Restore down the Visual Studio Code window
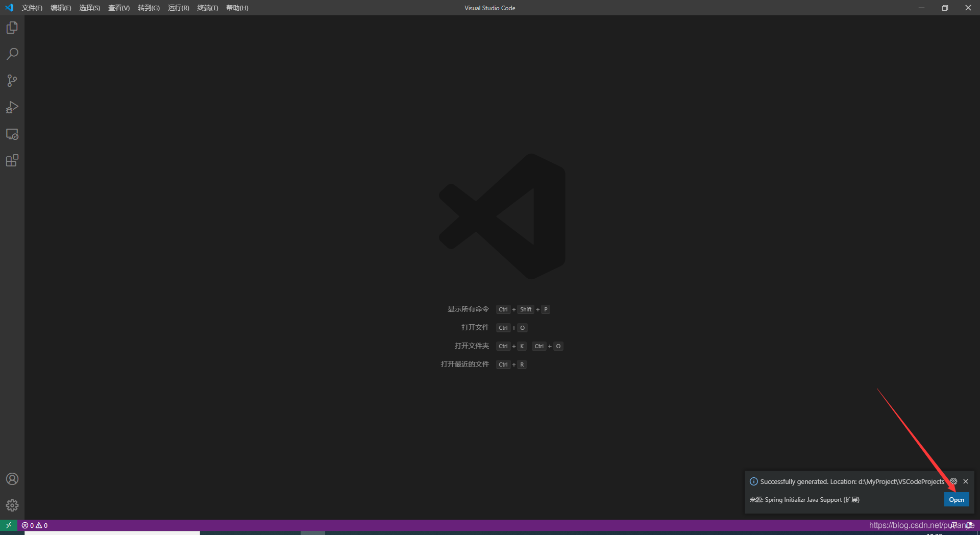This screenshot has width=980, height=535. point(945,8)
